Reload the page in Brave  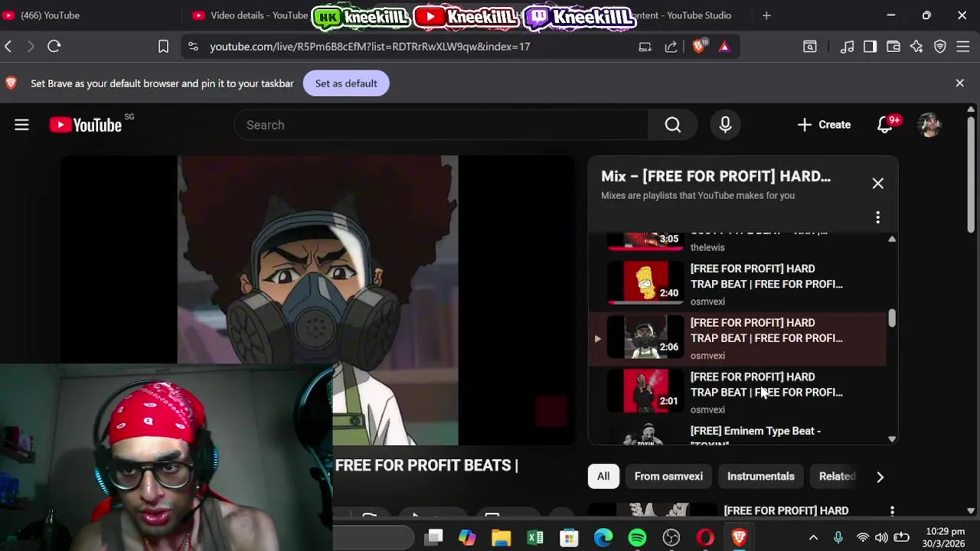[x=54, y=47]
